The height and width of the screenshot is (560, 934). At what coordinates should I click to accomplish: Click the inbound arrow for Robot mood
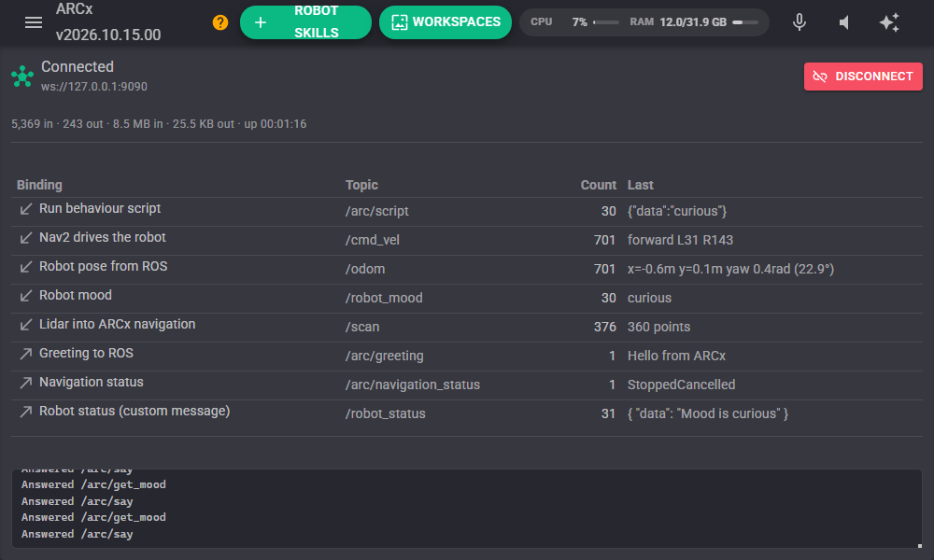pyautogui.click(x=25, y=296)
